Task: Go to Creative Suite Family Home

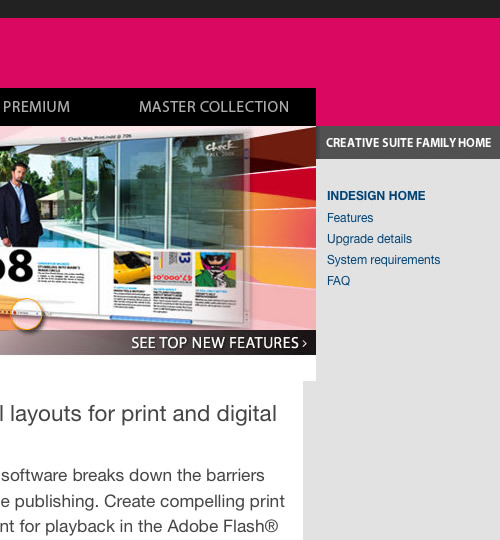Action: (408, 143)
